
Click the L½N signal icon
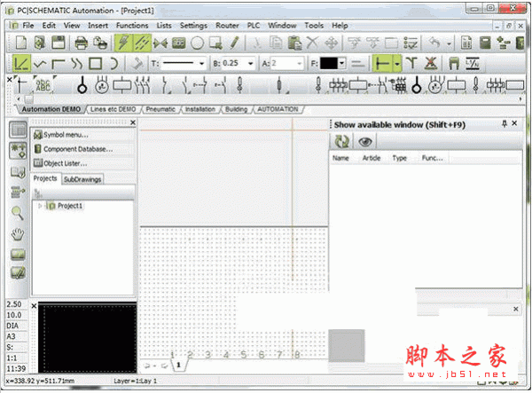coord(473,64)
